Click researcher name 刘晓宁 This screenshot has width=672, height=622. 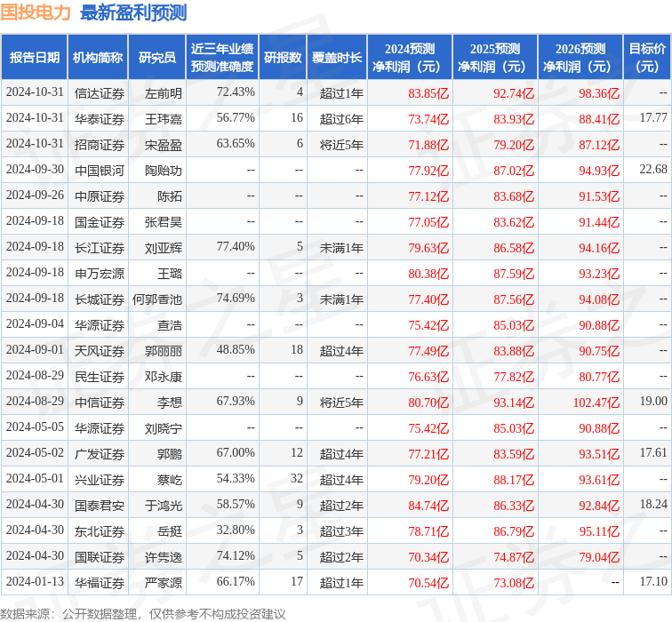[163, 427]
